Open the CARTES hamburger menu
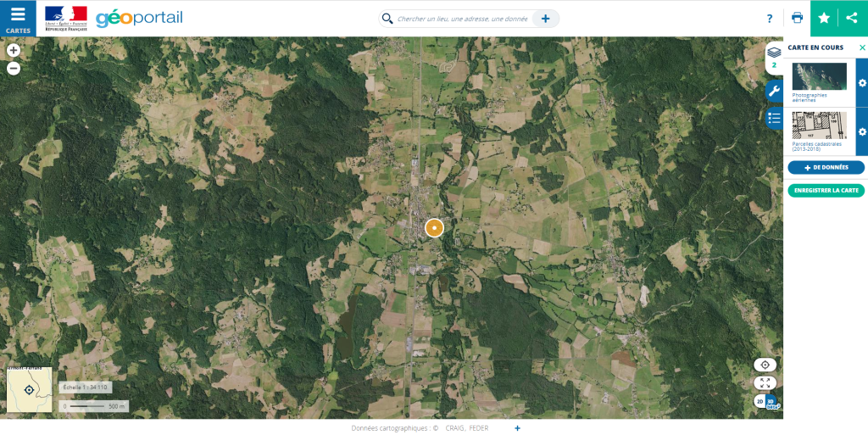 point(18,19)
